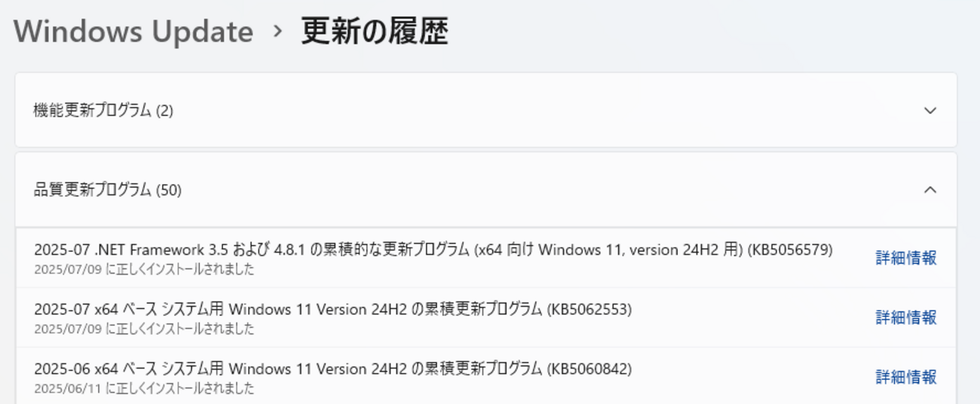The width and height of the screenshot is (980, 404).
Task: Click the 2025/06/11 install status line
Action: (144, 388)
